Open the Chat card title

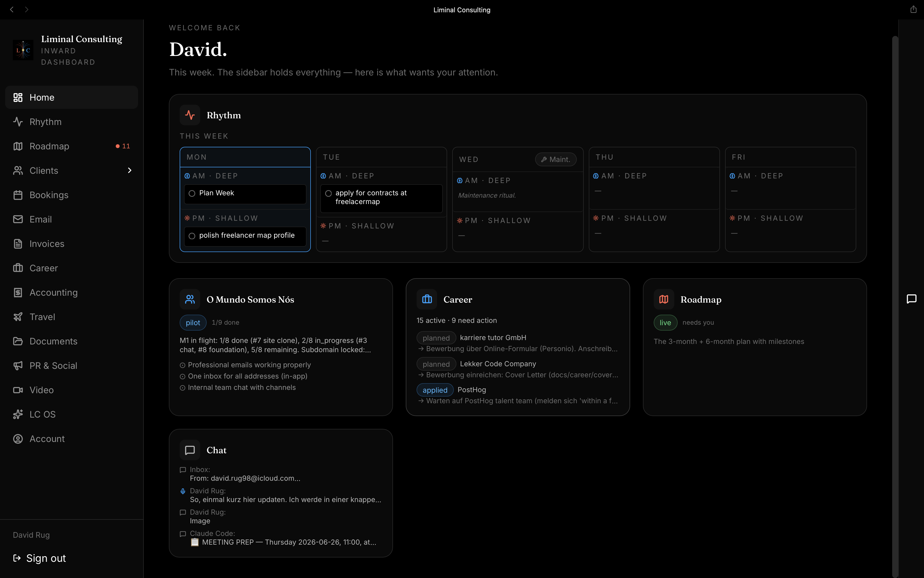(216, 450)
